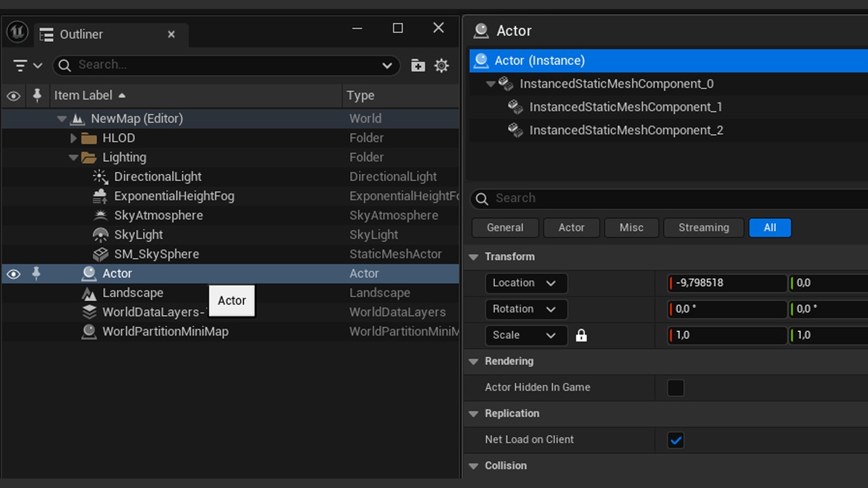This screenshot has width=868, height=488.
Task: Click the DirectionalLight sun icon
Action: [x=100, y=177]
